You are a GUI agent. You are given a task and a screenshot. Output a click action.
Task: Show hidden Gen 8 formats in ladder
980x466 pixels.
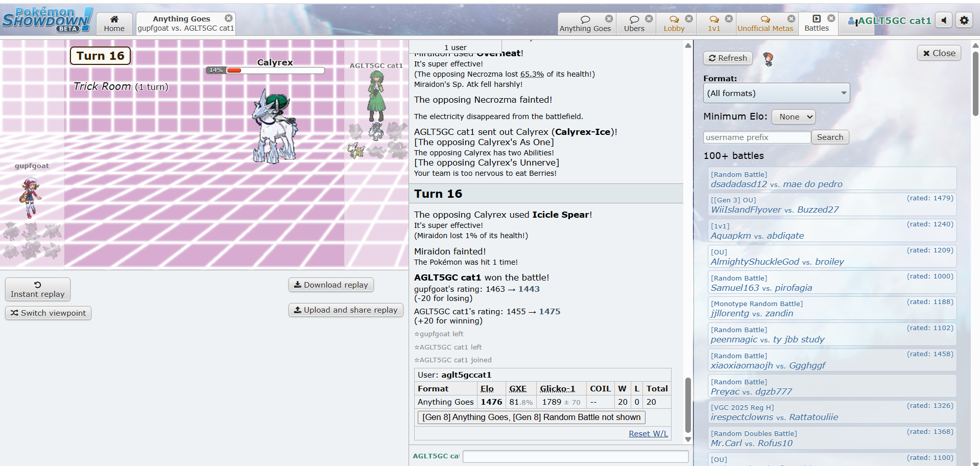tap(531, 417)
